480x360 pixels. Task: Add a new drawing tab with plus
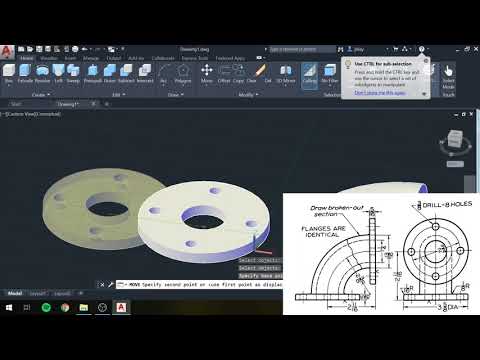click(107, 104)
